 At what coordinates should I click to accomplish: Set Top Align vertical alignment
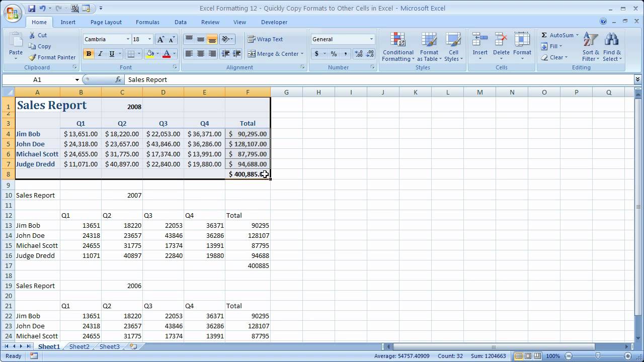click(189, 39)
